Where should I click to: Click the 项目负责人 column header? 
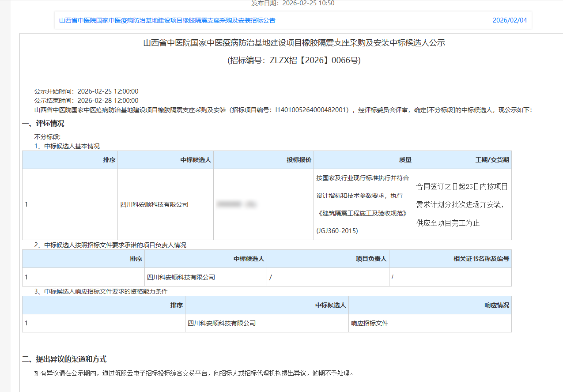click(x=371, y=259)
